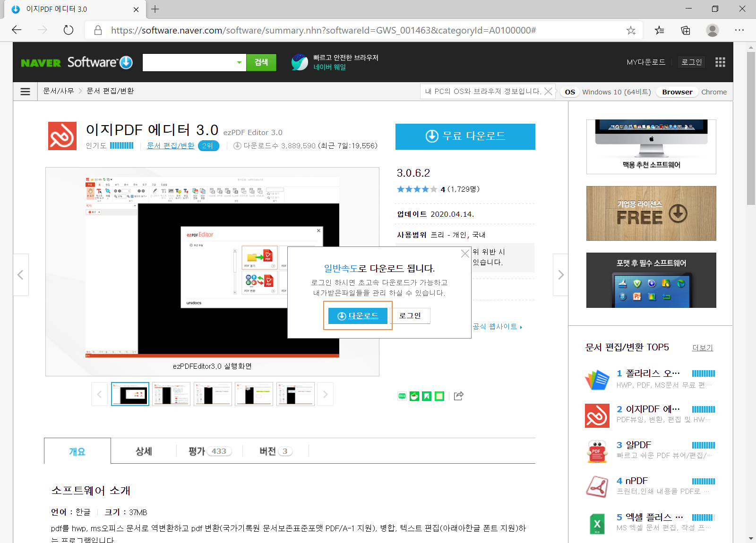Screen dimensions: 756x543
Task: Click the green 검색 search button
Action: [261, 62]
